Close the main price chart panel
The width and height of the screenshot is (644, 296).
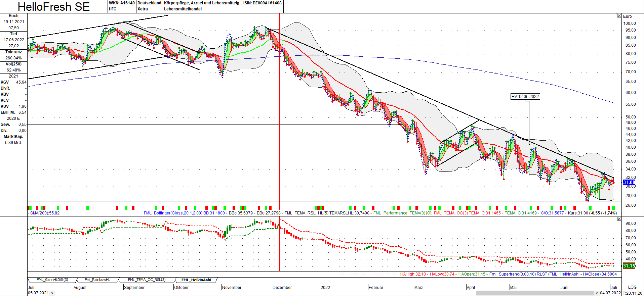[619, 16]
